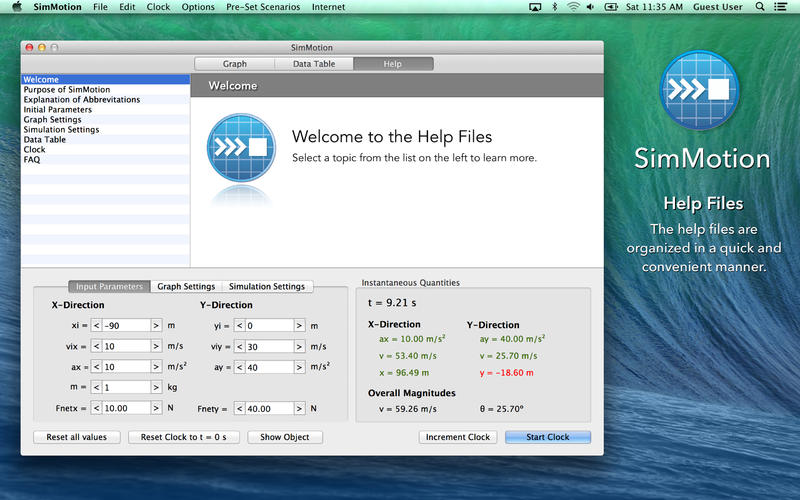Decrease yi value with left arrow
The width and height of the screenshot is (800, 500).
point(240,326)
